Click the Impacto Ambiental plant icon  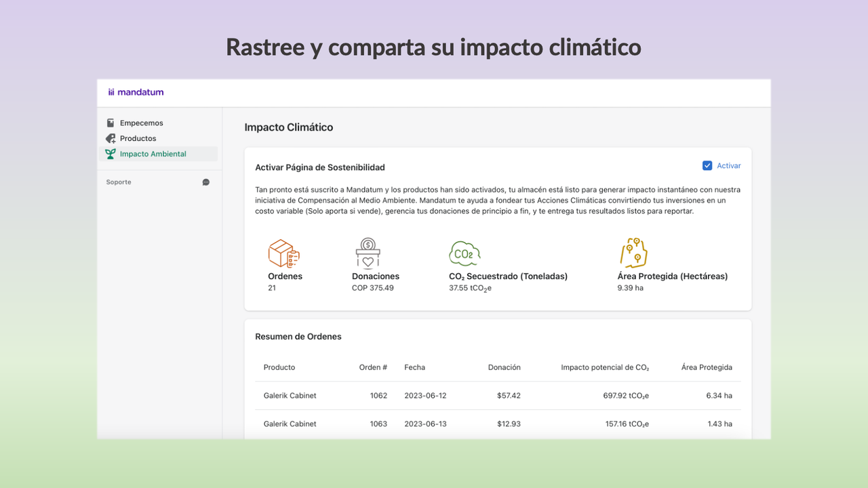coord(111,154)
